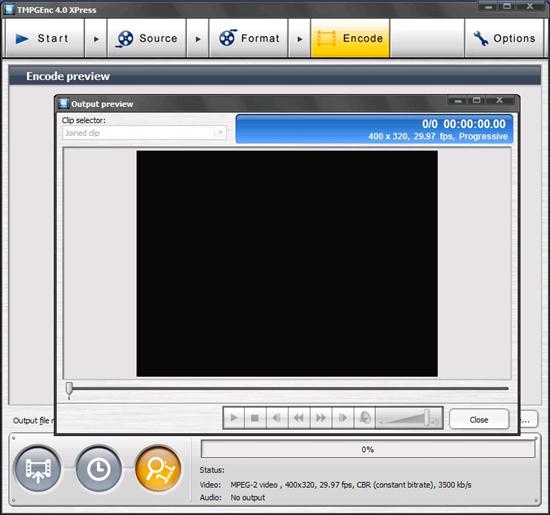Step back one frame in preview
Image resolution: width=550 pixels, height=515 pixels.
(x=277, y=418)
